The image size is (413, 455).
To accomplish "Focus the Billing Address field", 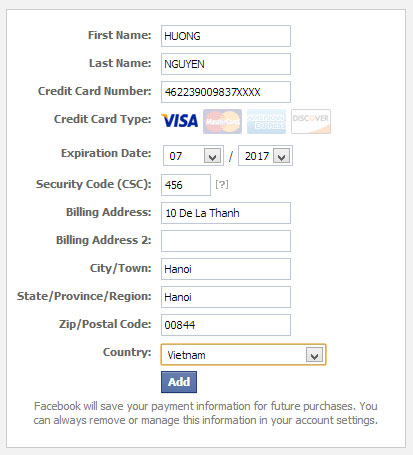I will tap(226, 213).
